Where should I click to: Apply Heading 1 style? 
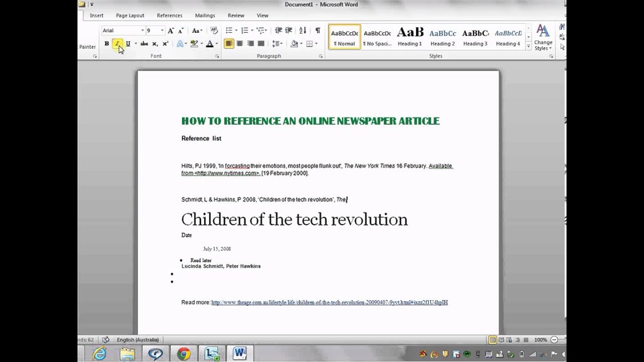410,37
